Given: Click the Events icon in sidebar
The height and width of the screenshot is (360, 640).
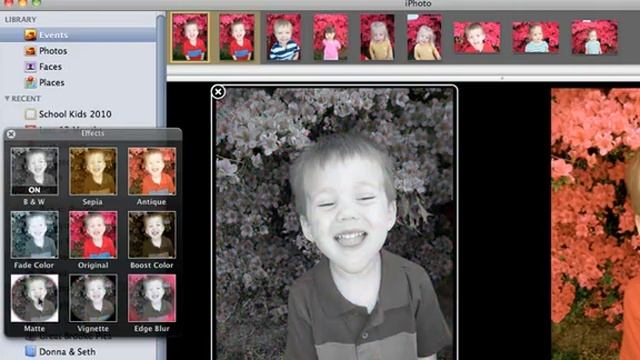Looking at the screenshot, I should coord(30,35).
